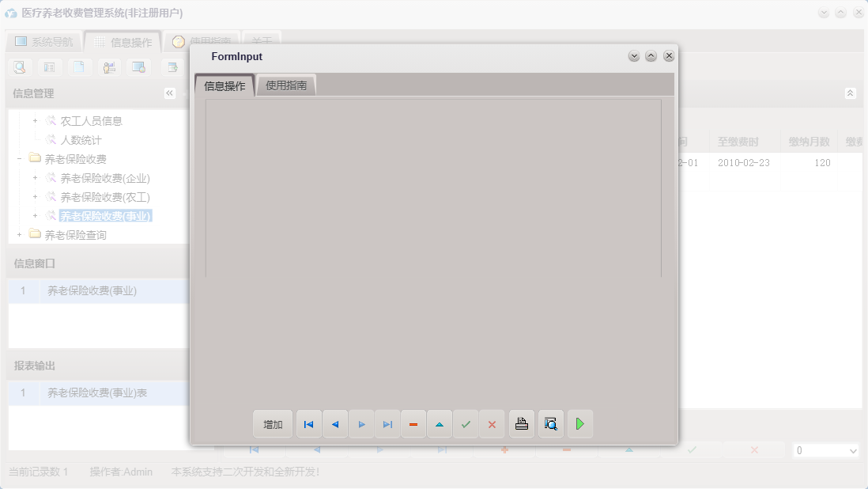868x489 pixels.
Task: Click the red minus delete icon in FormInput
Action: click(413, 424)
